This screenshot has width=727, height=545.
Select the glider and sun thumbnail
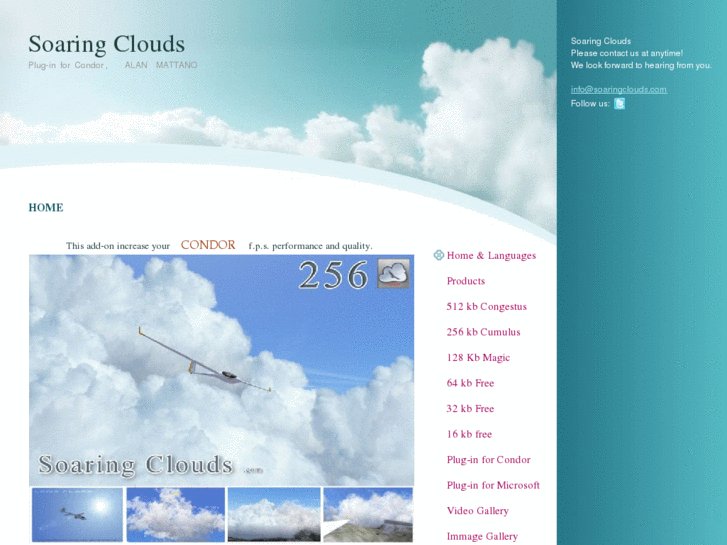click(77, 514)
